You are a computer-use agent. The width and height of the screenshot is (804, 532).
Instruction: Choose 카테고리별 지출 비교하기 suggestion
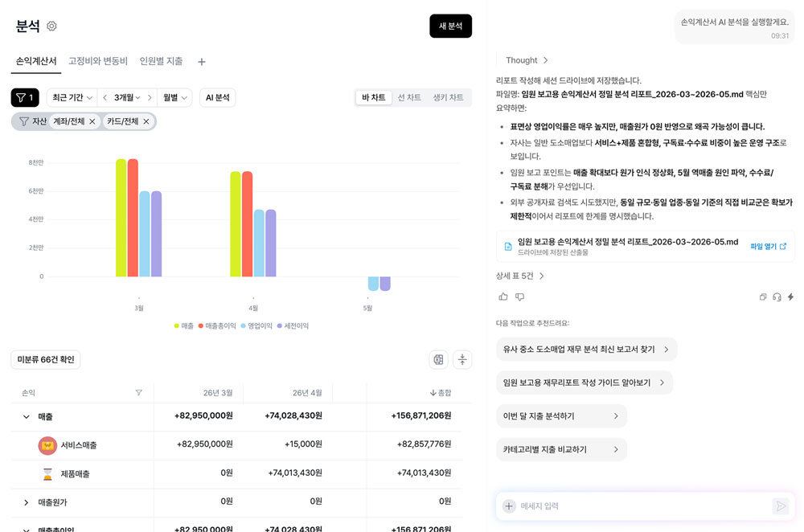point(561,449)
